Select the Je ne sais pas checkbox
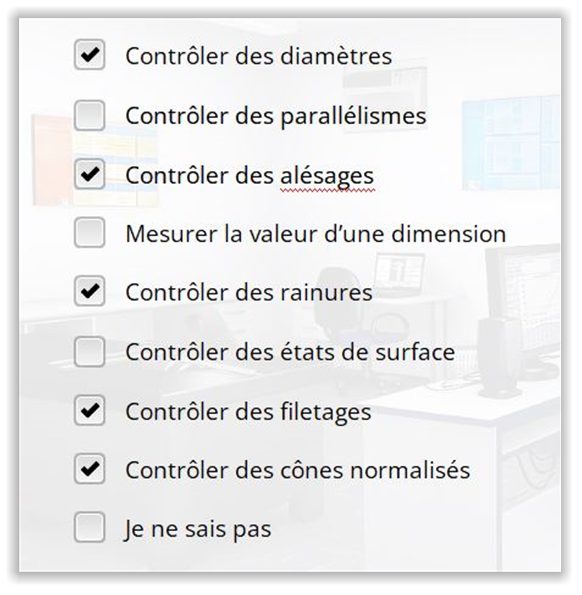This screenshot has width=582, height=595. click(90, 527)
